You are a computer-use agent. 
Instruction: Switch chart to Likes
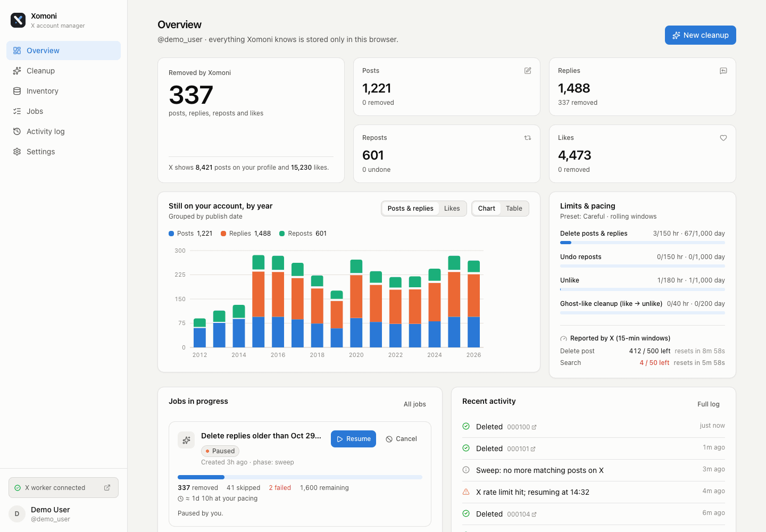(x=452, y=209)
